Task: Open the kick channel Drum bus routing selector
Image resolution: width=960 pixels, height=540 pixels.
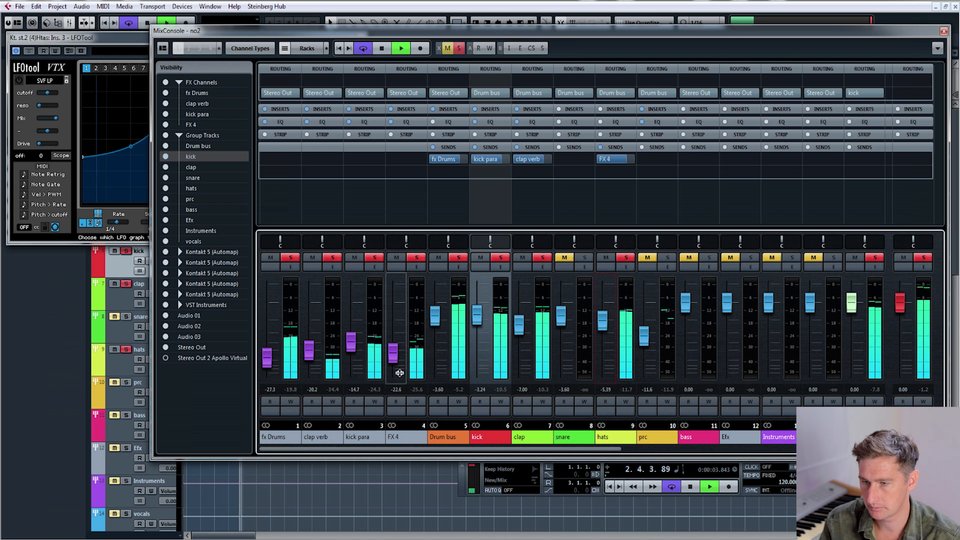Action: [x=489, y=93]
